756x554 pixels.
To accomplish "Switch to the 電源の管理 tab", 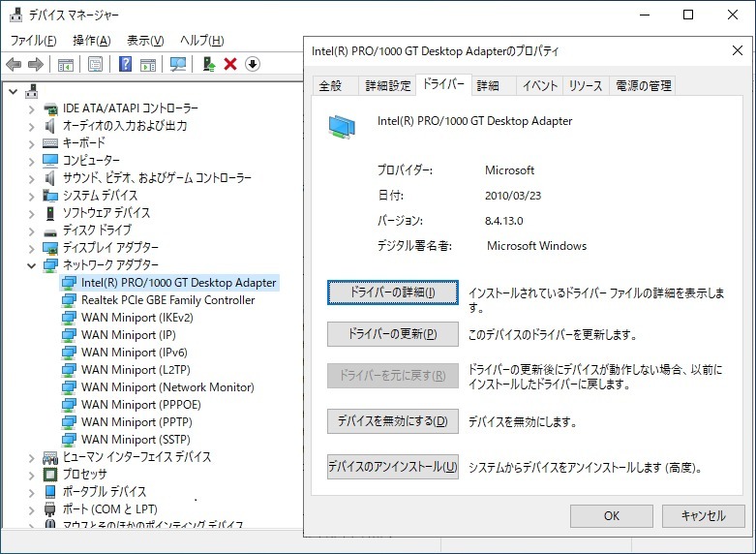I will [643, 86].
